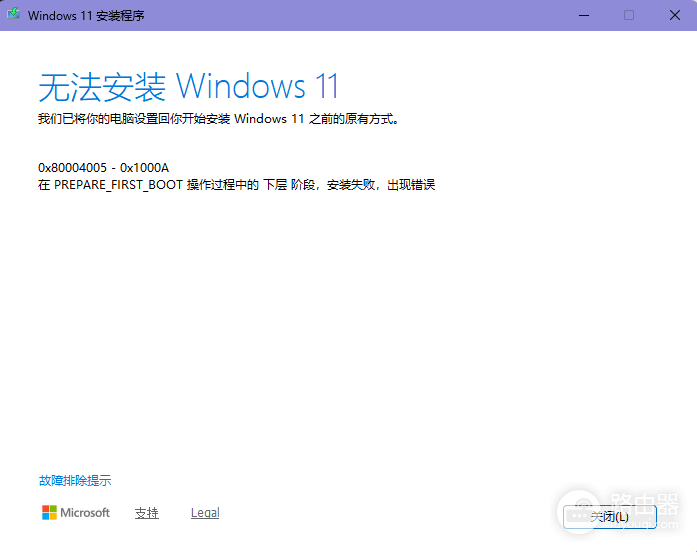697x552 pixels.
Task: Click the 无法安装 Windows 11 heading
Action: pos(189,87)
